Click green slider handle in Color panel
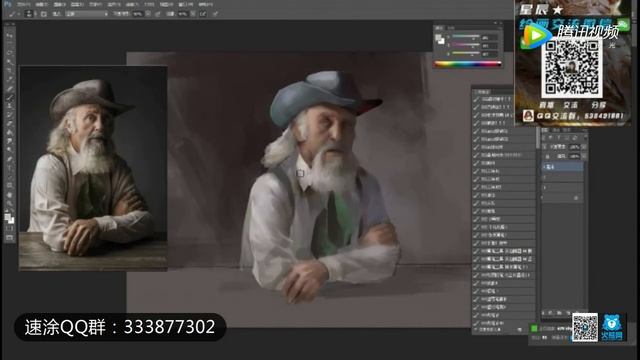640x360 pixels. tap(473, 46)
